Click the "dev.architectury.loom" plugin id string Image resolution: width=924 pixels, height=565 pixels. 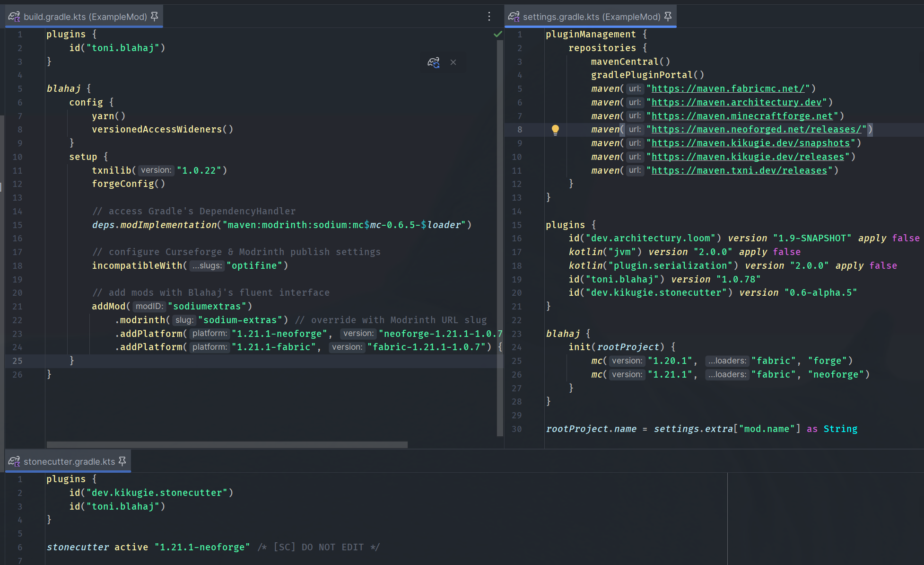650,238
